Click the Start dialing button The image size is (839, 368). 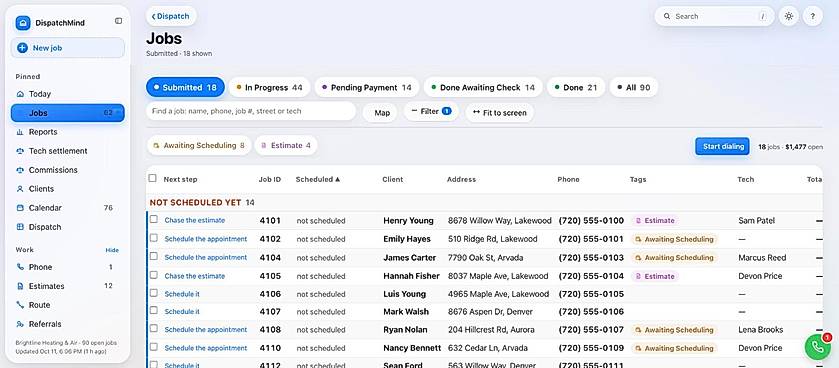[x=722, y=147]
